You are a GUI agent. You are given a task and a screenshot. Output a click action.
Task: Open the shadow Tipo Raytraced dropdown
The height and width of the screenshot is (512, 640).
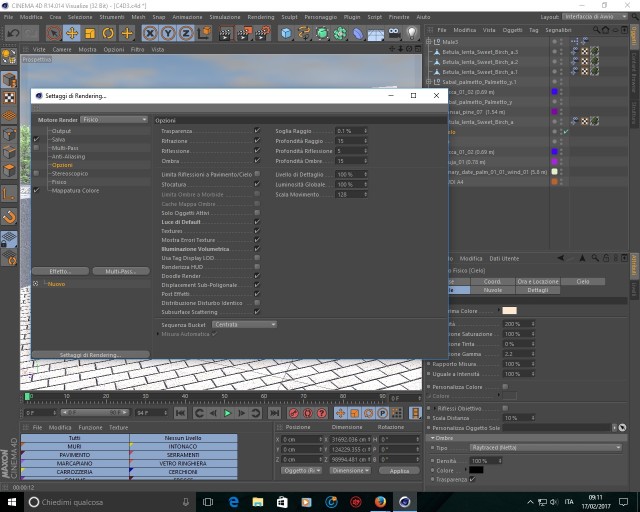pos(546,447)
